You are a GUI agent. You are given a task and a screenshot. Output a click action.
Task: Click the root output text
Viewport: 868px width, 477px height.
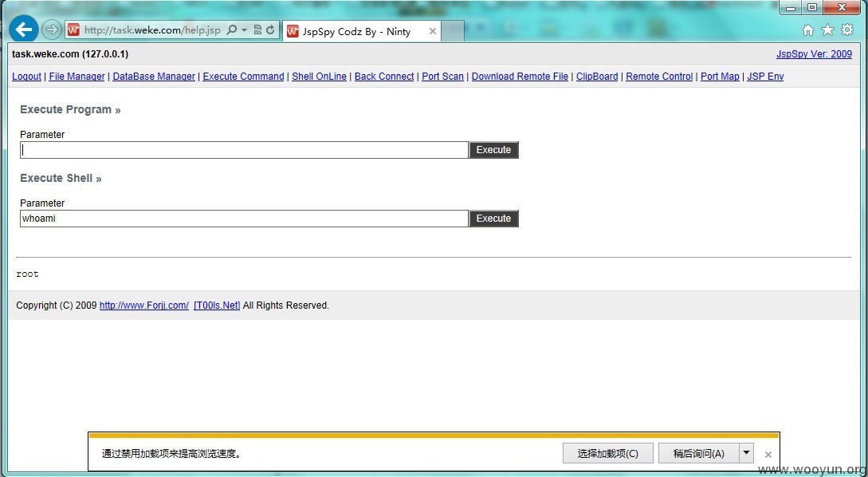click(28, 274)
